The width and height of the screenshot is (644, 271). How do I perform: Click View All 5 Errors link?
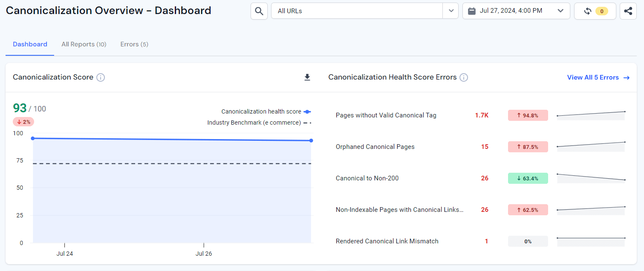pyautogui.click(x=593, y=77)
